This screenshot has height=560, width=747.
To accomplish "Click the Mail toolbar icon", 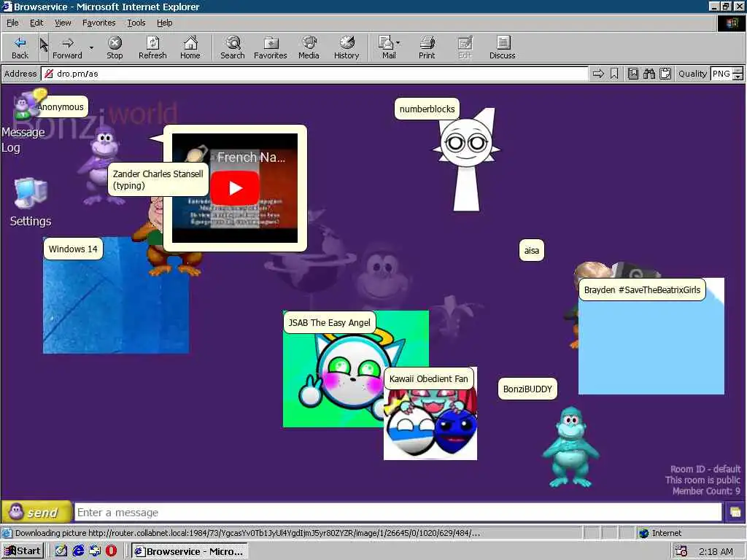I will tap(387, 47).
